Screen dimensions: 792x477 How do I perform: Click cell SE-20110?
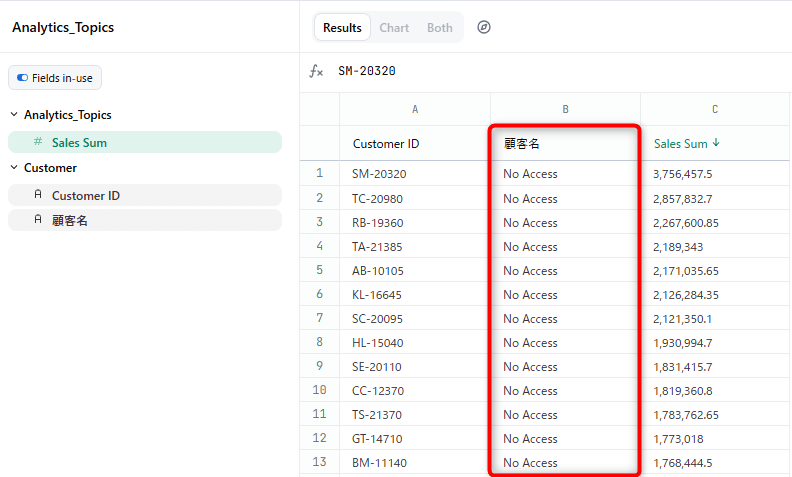[415, 366]
